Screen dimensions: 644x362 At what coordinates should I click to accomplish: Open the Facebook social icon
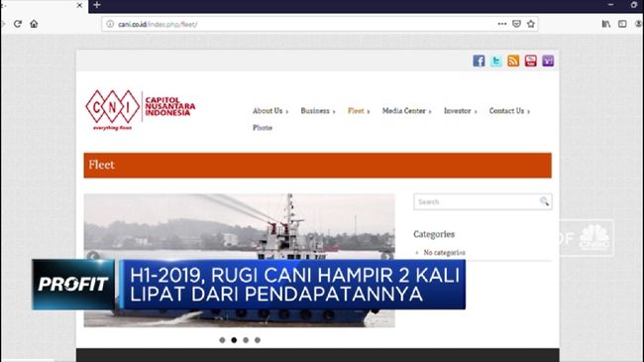tap(479, 60)
